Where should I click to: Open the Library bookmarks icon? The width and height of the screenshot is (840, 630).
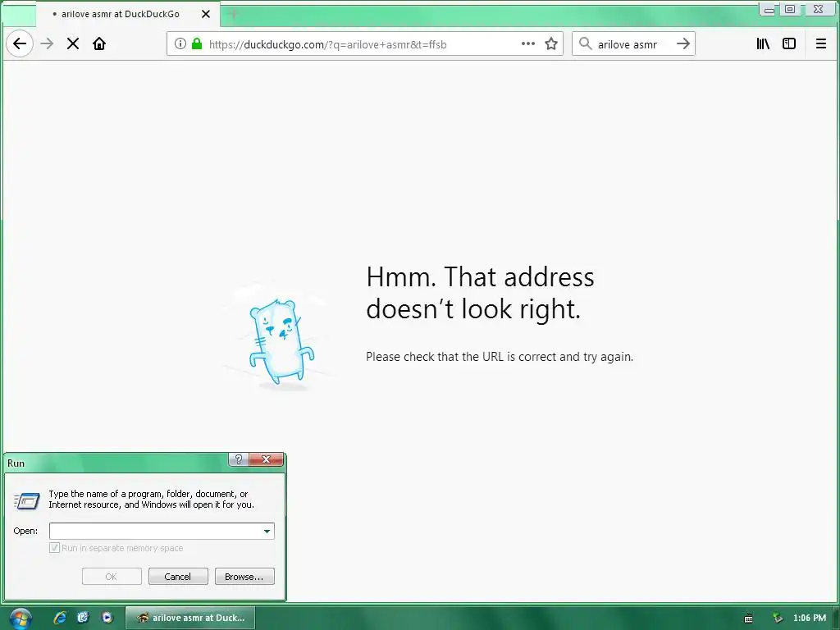[763, 44]
